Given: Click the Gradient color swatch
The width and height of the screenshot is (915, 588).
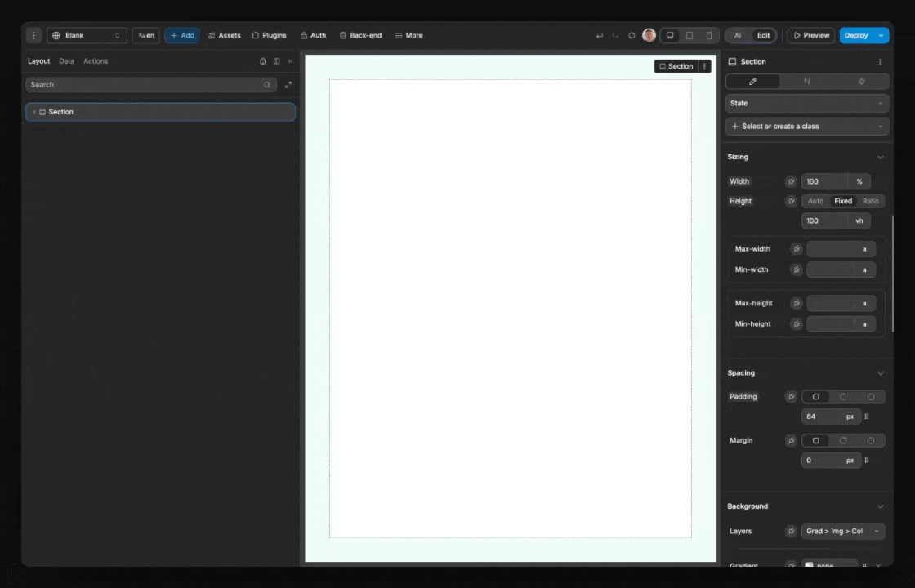Looking at the screenshot, I should 808,564.
